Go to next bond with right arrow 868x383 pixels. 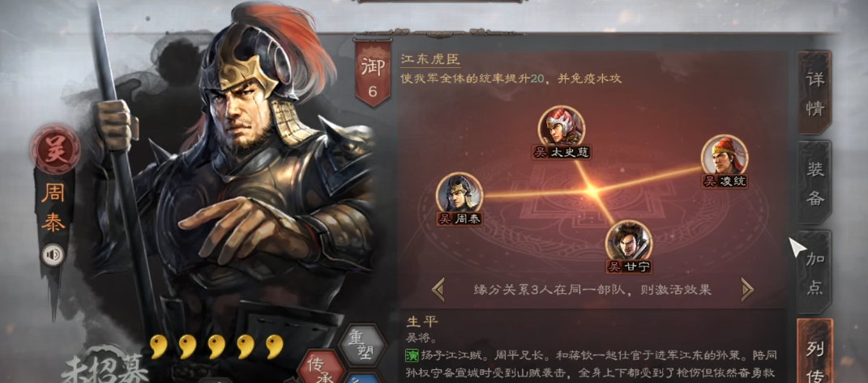747,289
